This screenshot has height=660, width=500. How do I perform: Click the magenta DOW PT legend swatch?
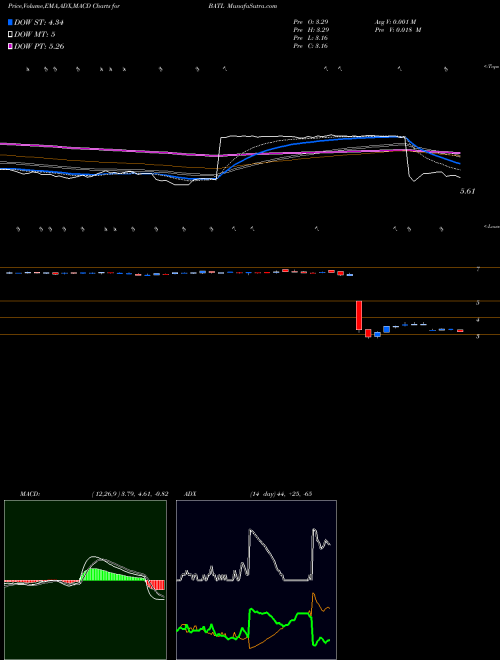tap(10, 46)
